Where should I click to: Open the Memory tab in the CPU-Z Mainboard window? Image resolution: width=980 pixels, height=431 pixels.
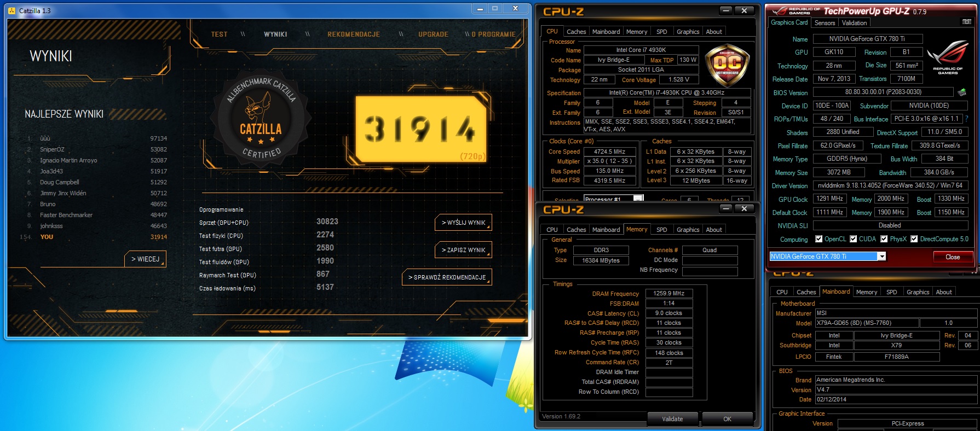tap(866, 292)
